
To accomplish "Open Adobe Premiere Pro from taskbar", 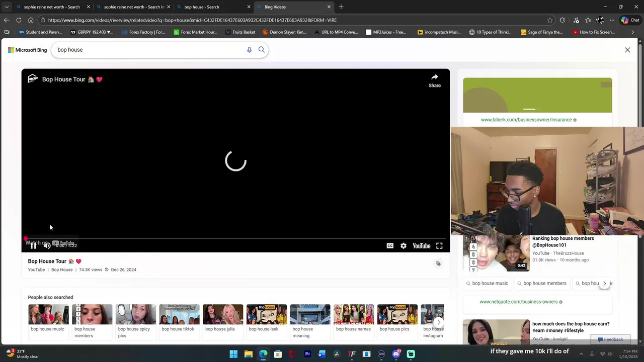I will click(307, 354).
